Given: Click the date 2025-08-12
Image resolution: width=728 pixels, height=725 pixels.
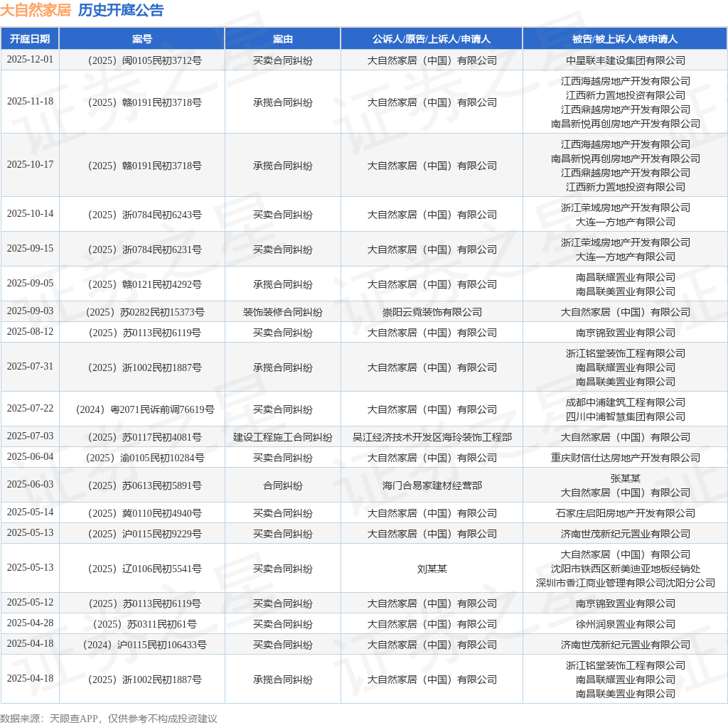Looking at the screenshot, I should [30, 331].
